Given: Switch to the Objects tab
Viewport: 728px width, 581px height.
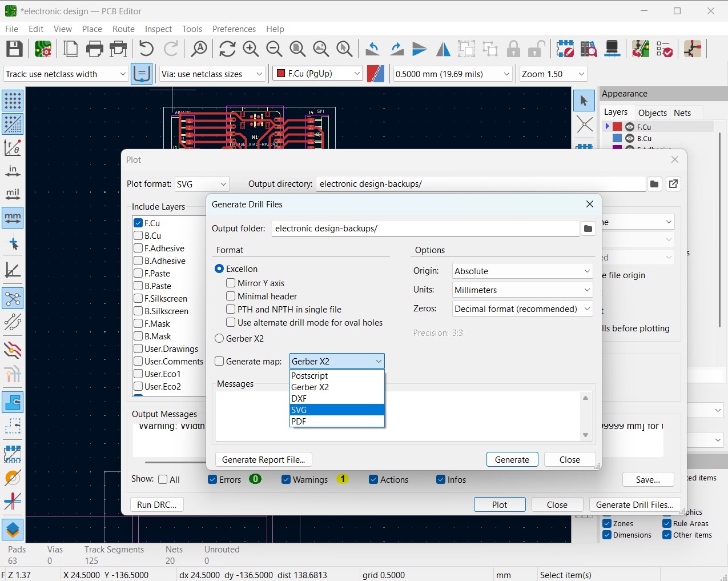Looking at the screenshot, I should (x=652, y=113).
